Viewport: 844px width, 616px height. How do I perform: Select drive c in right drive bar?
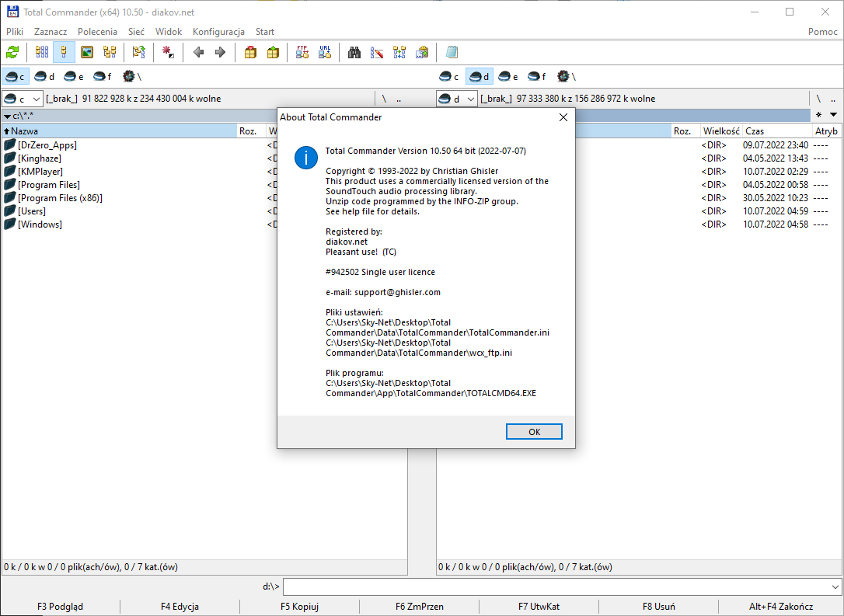[449, 76]
